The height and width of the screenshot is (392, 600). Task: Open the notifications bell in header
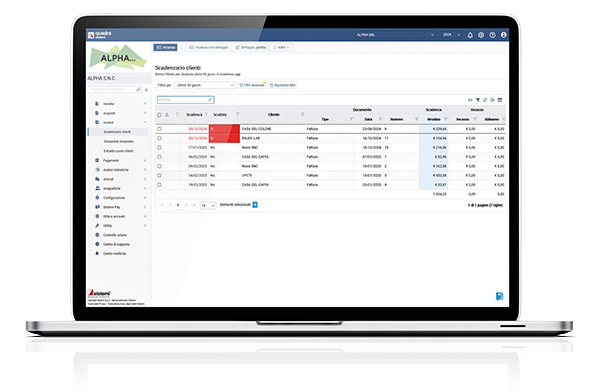tap(470, 35)
